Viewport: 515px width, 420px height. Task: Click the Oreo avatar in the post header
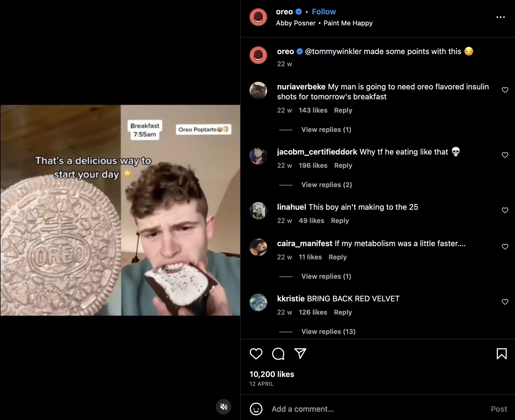(258, 17)
